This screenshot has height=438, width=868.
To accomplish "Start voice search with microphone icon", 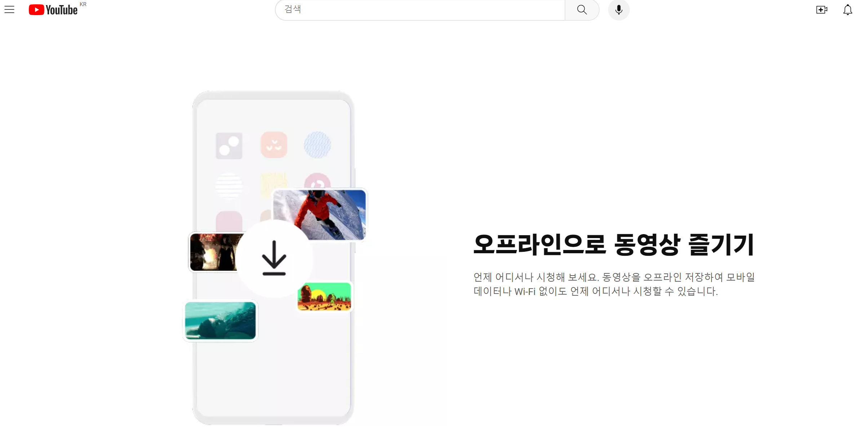I will (619, 10).
